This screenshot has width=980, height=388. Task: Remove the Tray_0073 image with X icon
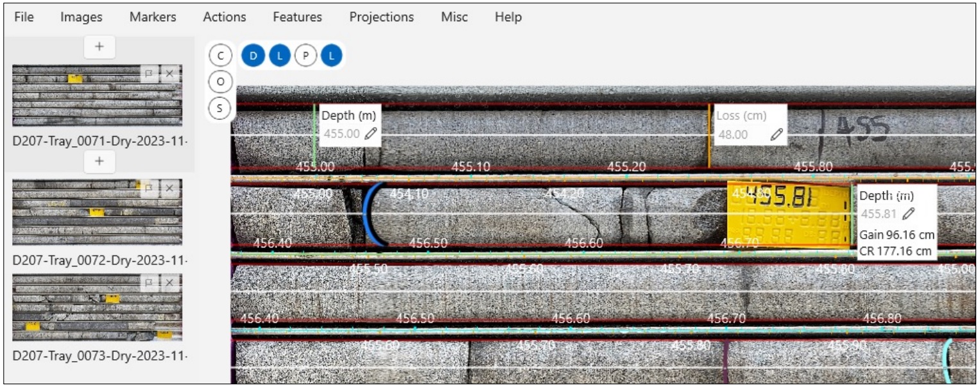(169, 283)
